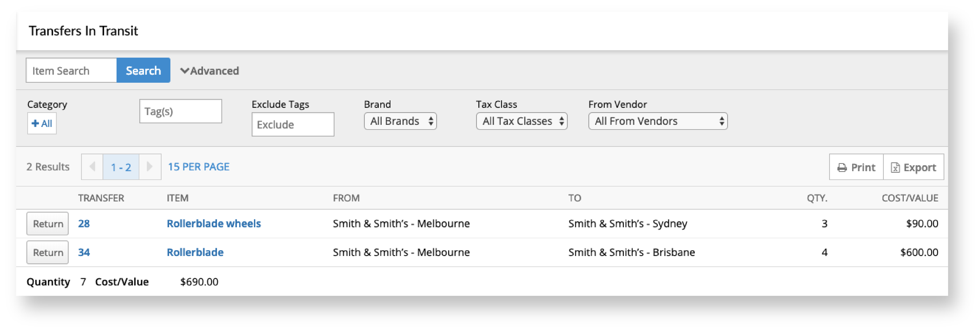The width and height of the screenshot is (980, 332).
Task: Open transfer number 34 link
Action: (84, 252)
